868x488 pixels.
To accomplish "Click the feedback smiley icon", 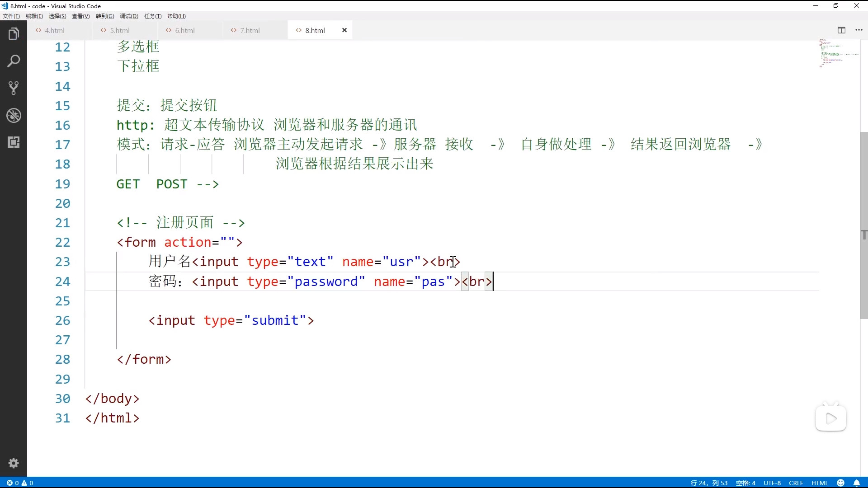I will [x=840, y=483].
